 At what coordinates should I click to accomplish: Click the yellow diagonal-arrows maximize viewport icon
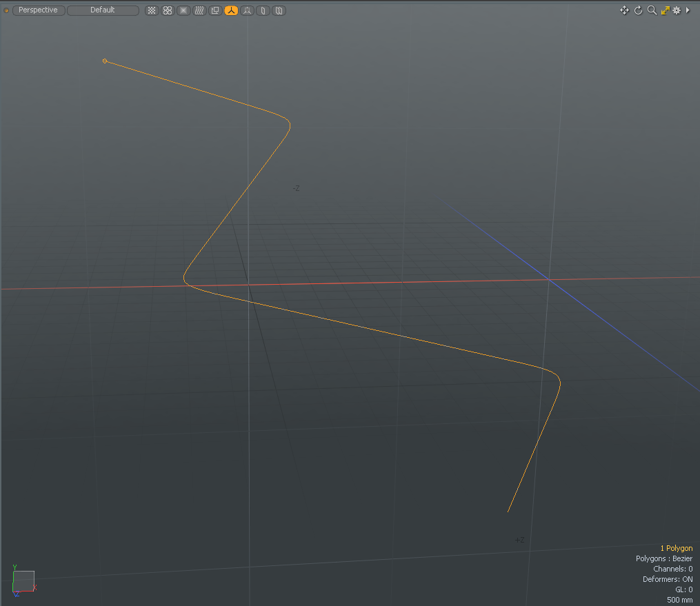click(x=665, y=10)
